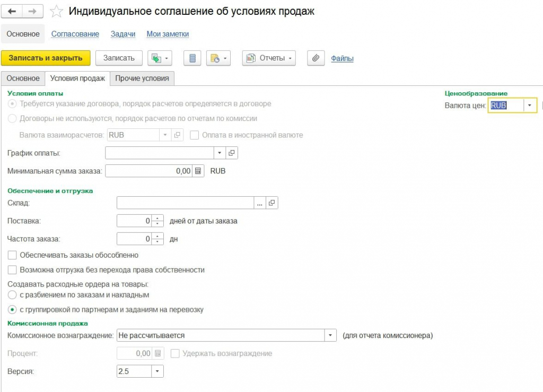
Task: Expand the Валюта взаиморасчетов dropdown
Action: 165,135
